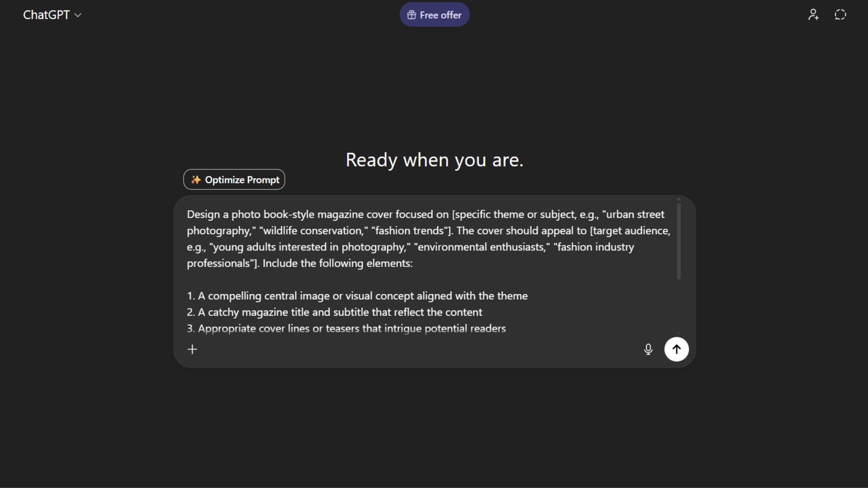Click the scroll-down arrow of prompt box
This screenshot has height=488, width=868.
(679, 333)
